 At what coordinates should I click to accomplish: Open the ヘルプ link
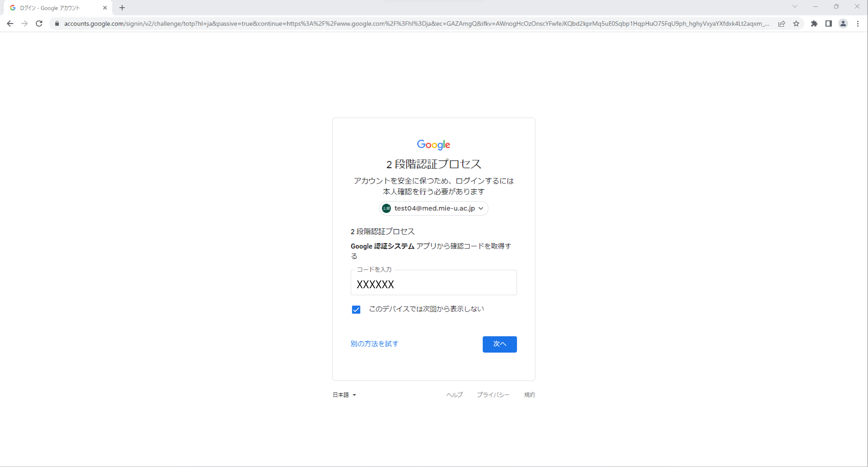[455, 395]
